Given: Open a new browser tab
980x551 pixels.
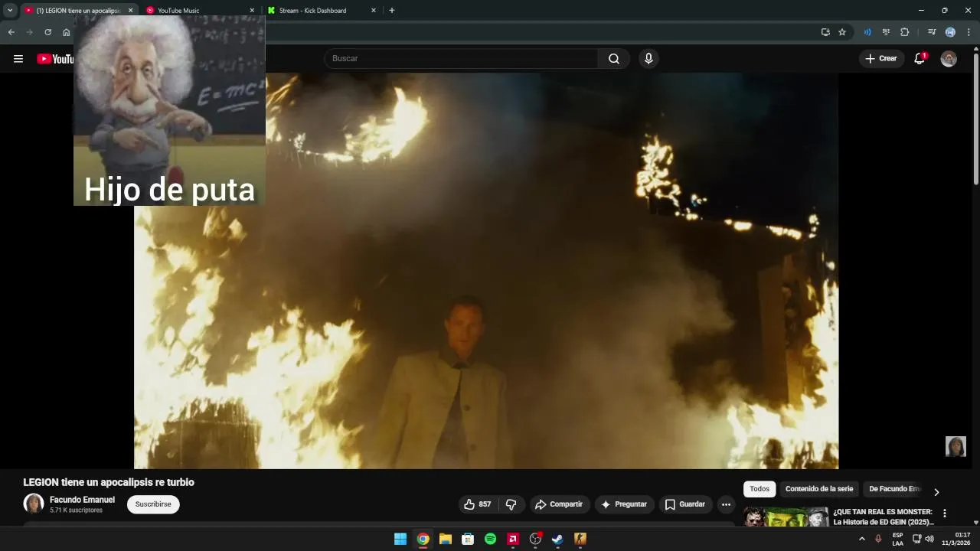Looking at the screenshot, I should (392, 11).
